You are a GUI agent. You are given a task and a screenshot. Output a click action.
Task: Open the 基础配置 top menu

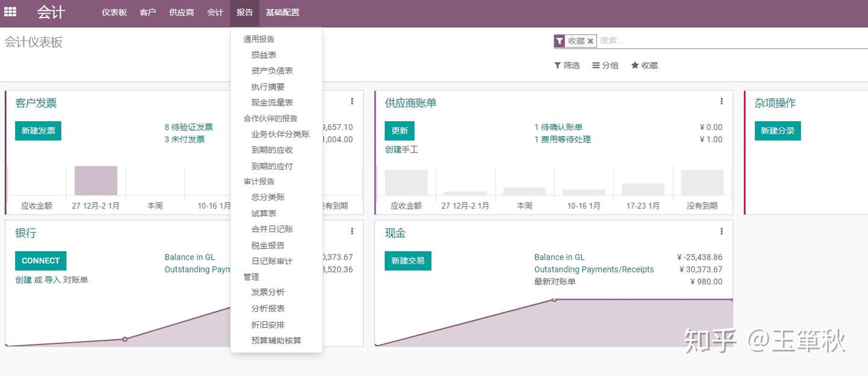[x=282, y=13]
